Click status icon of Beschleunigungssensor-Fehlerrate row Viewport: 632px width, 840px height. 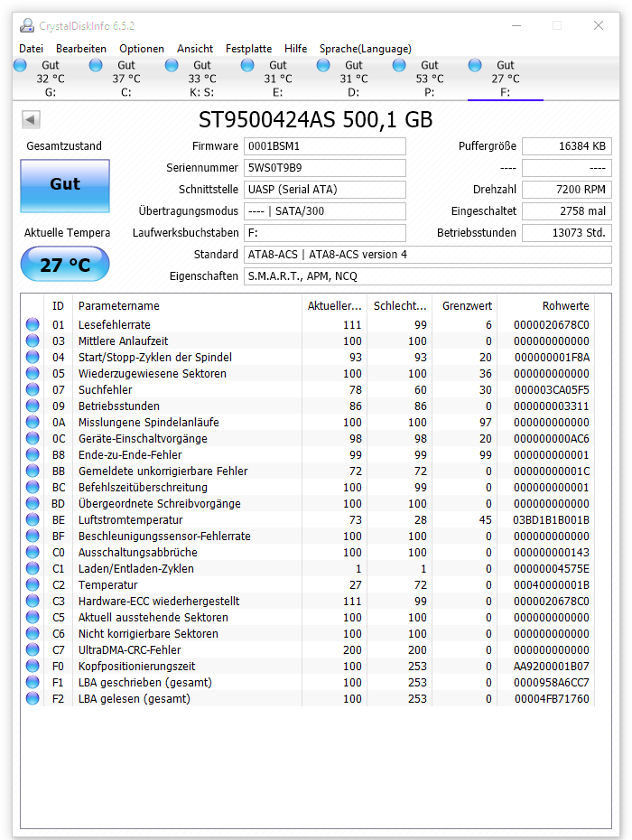click(33, 536)
